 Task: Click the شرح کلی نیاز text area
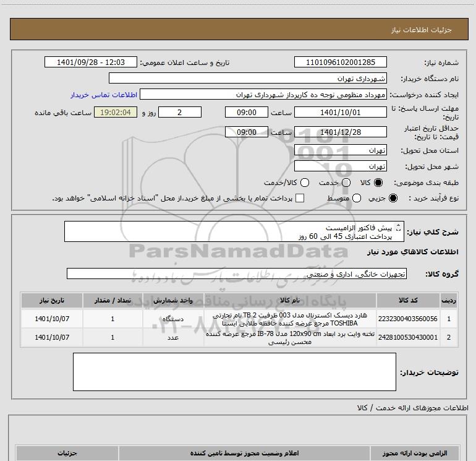[x=234, y=231]
